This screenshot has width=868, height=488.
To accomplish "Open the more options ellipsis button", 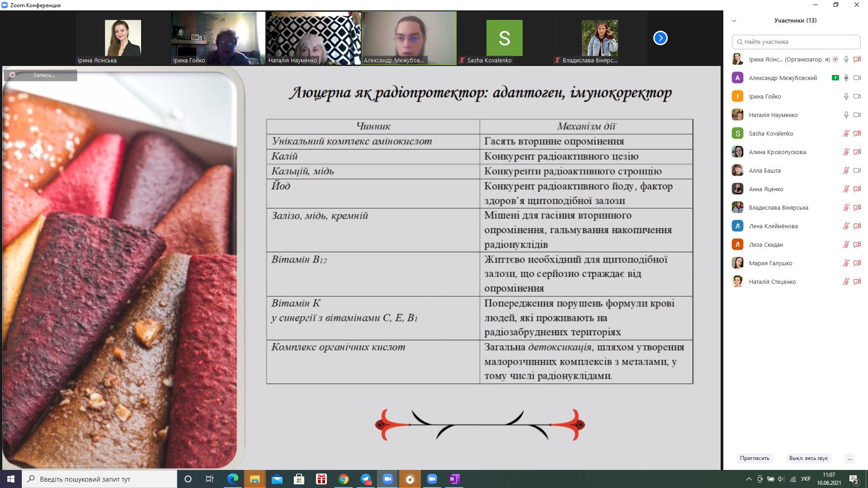I will pyautogui.click(x=849, y=458).
